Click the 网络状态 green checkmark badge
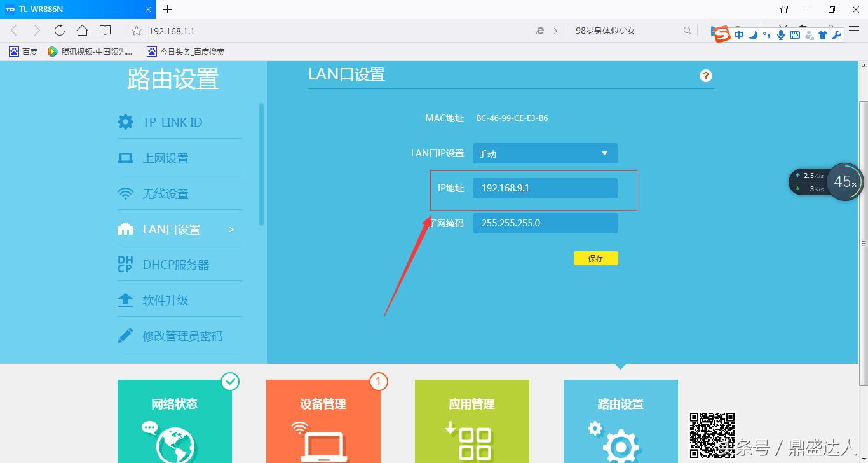 (230, 382)
